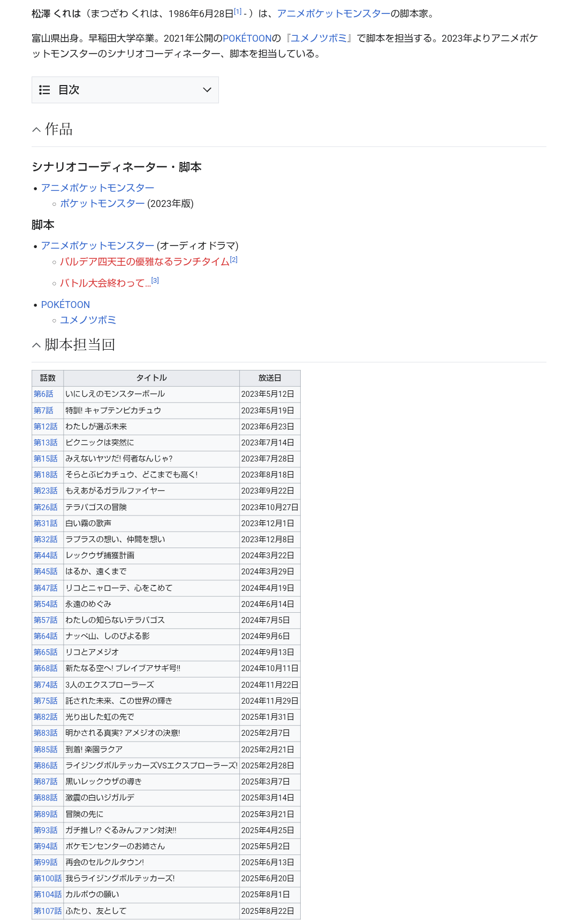Click the タイトル column header

coord(151,378)
